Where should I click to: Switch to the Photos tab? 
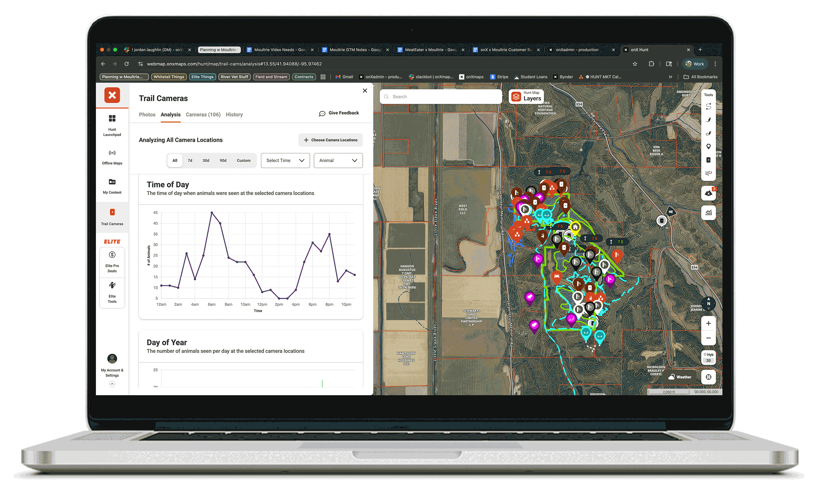coord(147,115)
